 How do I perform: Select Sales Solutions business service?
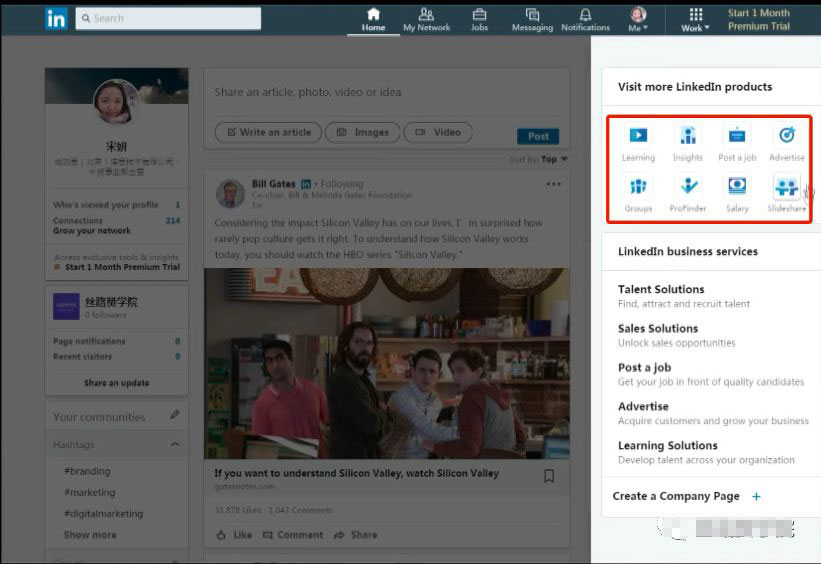tap(676, 335)
